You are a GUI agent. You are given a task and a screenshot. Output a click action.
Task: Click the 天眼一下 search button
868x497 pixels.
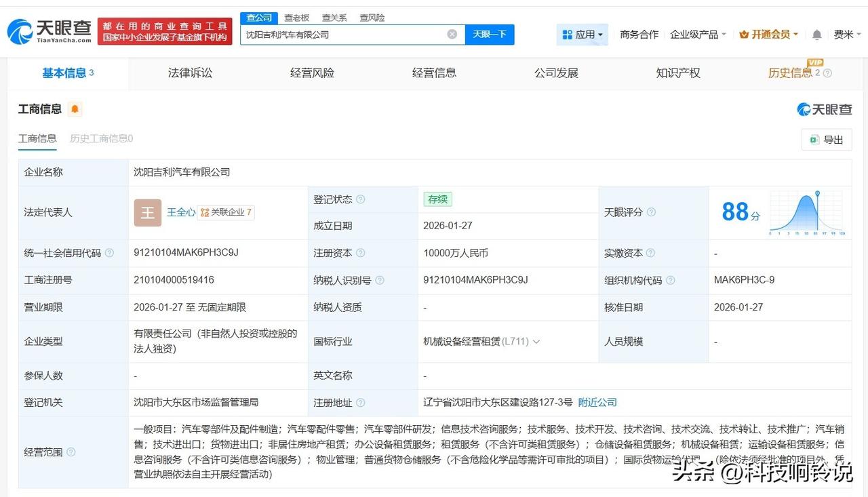490,34
